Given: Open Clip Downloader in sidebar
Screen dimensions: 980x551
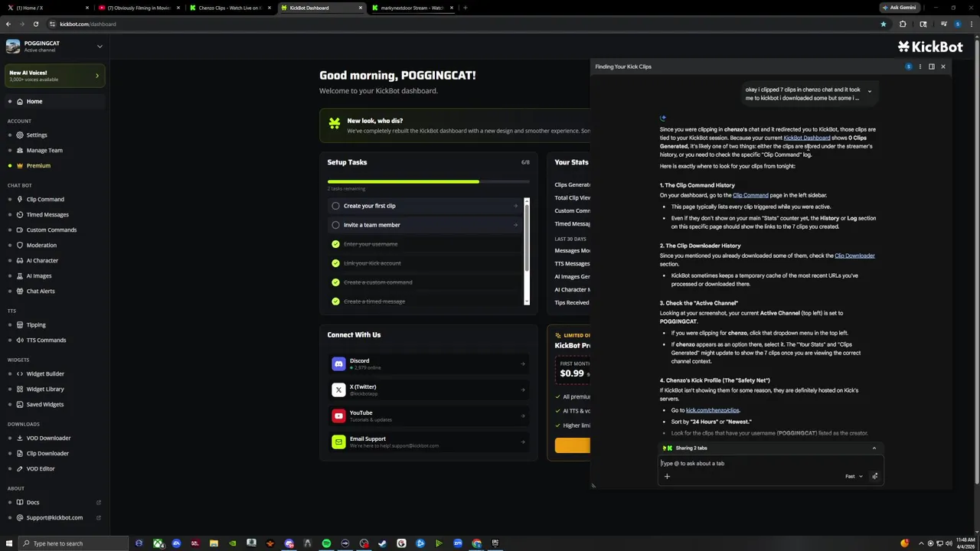Looking at the screenshot, I should 54,453.
